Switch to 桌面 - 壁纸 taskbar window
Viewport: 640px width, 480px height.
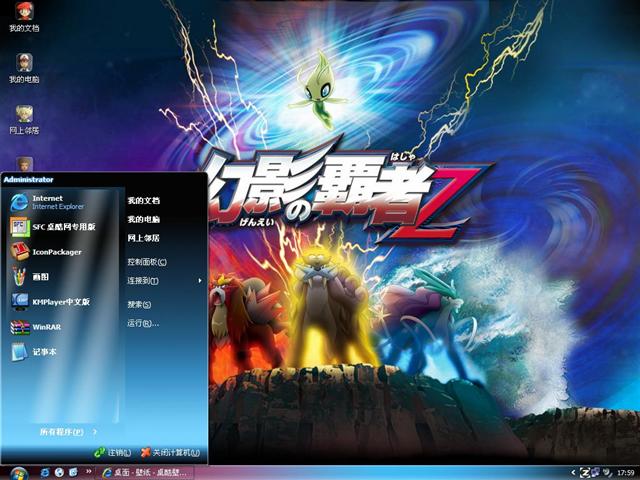click(x=145, y=473)
